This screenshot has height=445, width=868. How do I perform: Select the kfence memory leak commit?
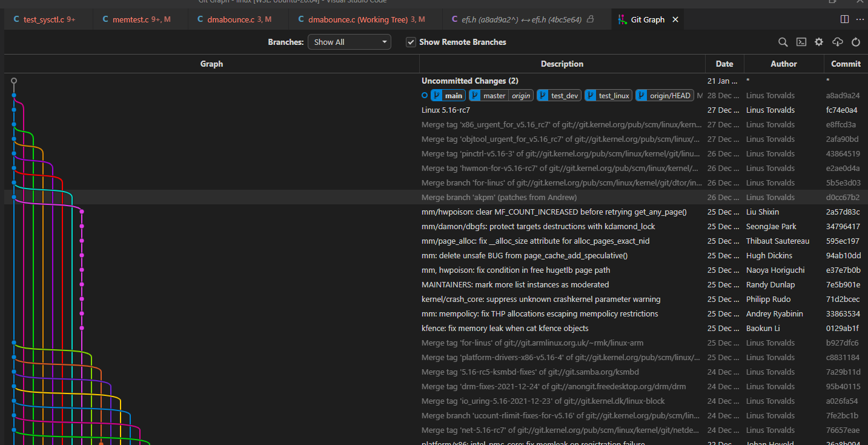click(436, 329)
